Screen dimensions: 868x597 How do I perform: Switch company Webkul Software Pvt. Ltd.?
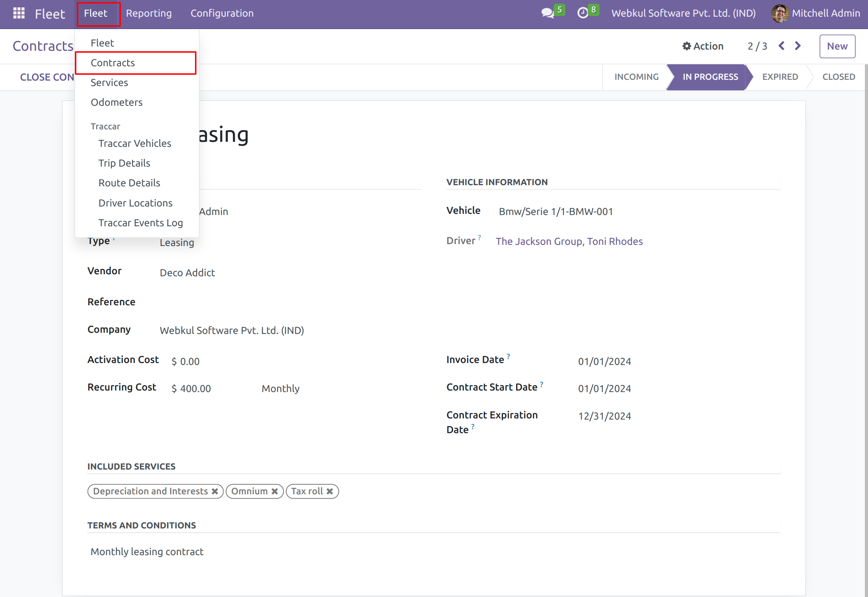pos(684,13)
